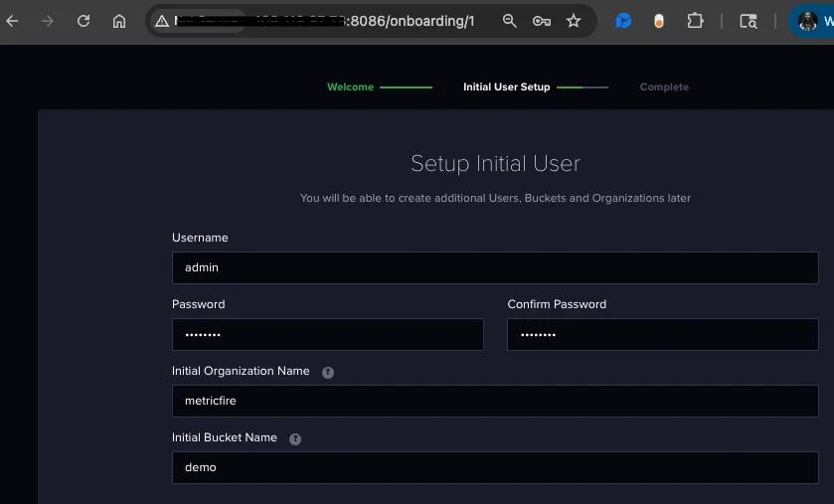Click the blue extension icon in toolbar

623,21
